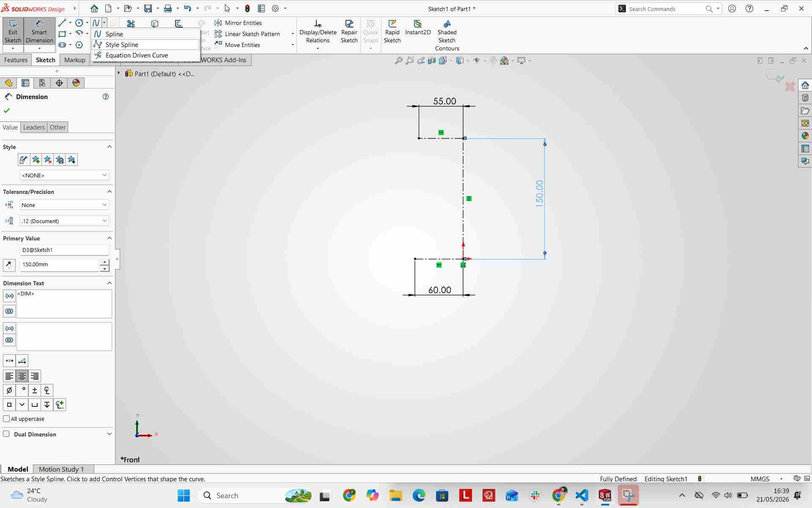Collapse the Dimension Text section
812x508 pixels.
click(110, 283)
